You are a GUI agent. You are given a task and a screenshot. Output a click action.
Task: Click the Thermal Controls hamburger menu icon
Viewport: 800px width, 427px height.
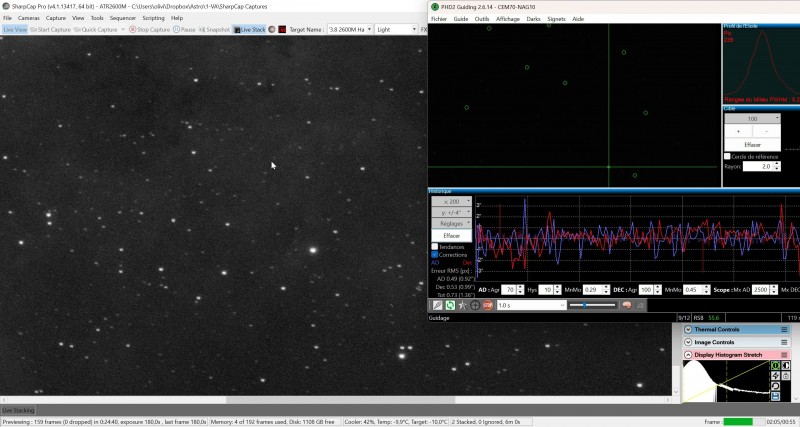click(784, 330)
